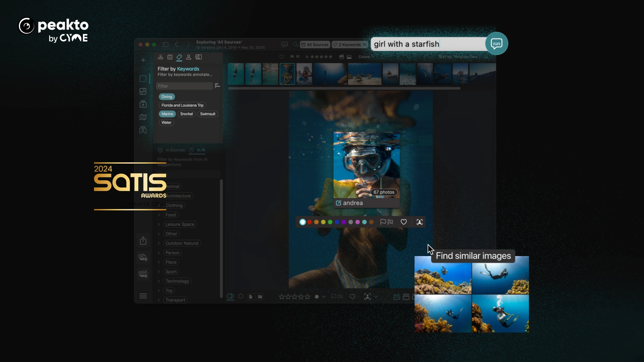Expand the Person category
This screenshot has width=644, height=362.
point(159,253)
